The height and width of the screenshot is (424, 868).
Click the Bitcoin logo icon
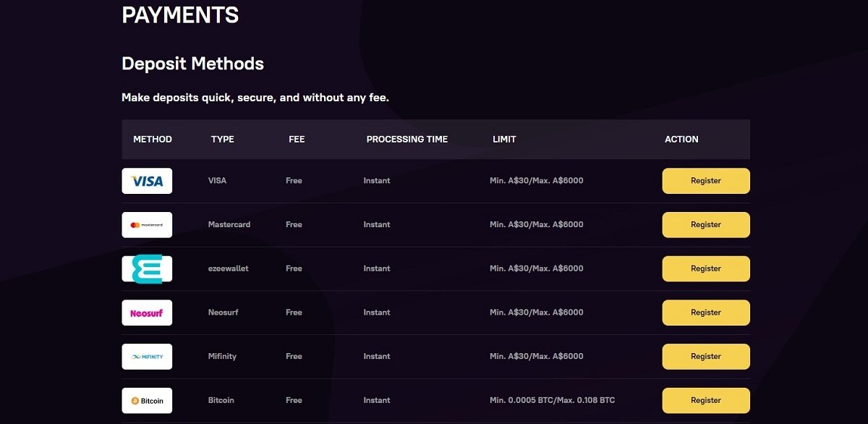coord(147,400)
